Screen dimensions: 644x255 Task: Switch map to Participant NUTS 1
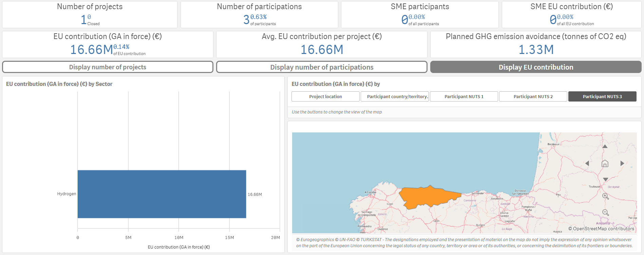(x=464, y=96)
